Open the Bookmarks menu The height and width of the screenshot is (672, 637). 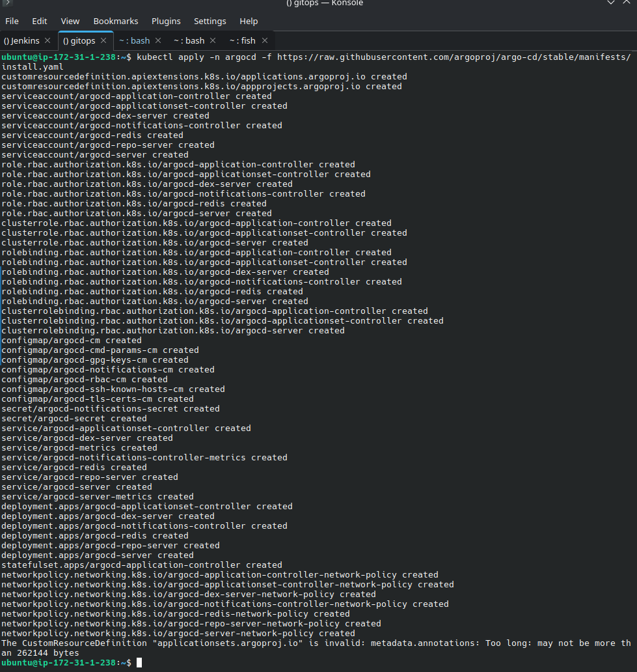(116, 21)
